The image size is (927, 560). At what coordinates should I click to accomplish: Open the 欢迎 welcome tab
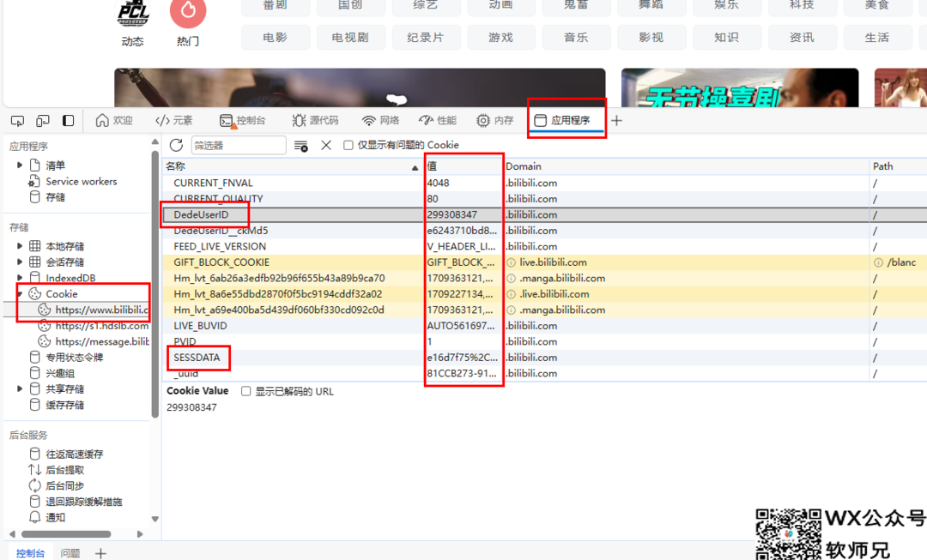pos(114,121)
